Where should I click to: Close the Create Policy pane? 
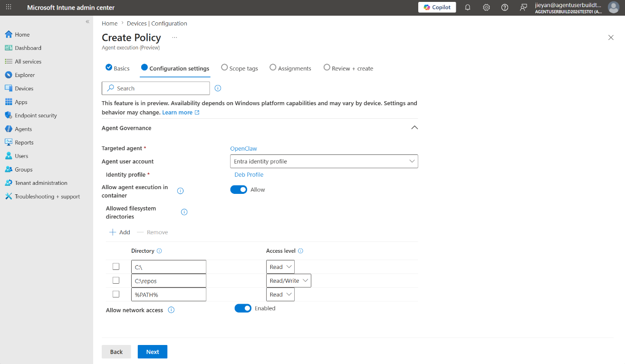click(611, 38)
